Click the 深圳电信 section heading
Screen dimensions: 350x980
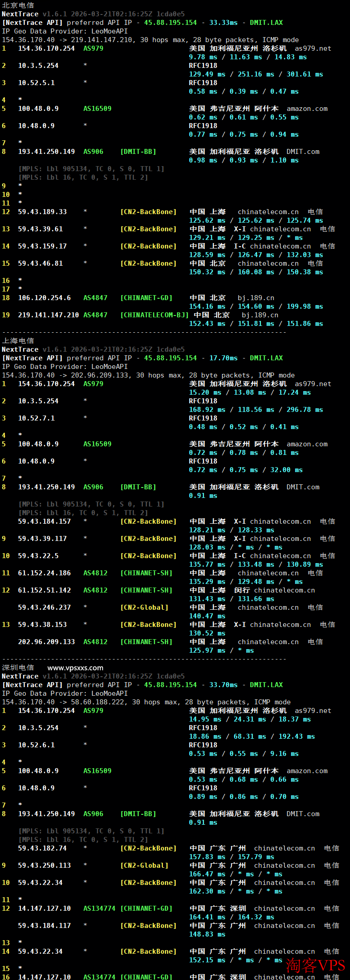point(18,668)
